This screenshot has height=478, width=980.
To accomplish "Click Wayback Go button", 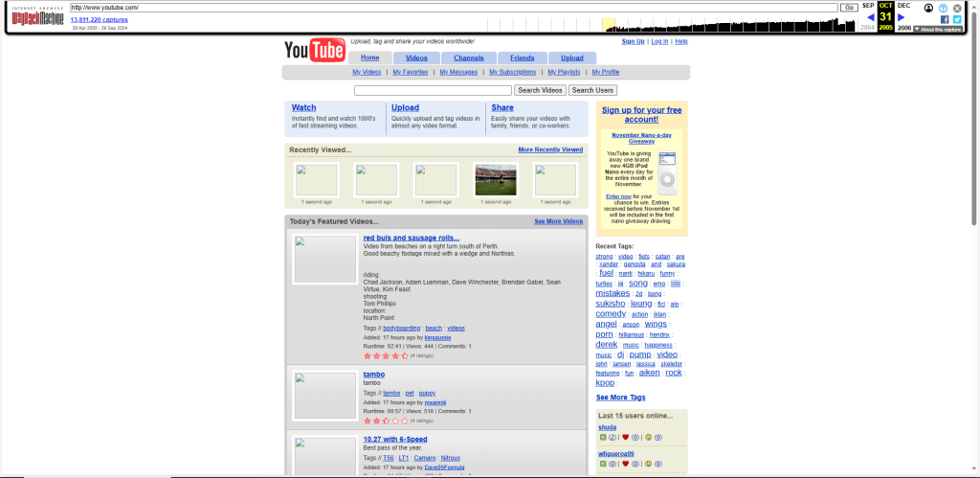I will (850, 8).
